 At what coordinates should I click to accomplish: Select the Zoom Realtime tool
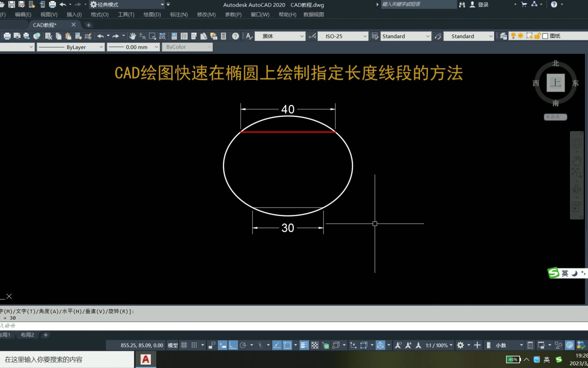pos(143,36)
